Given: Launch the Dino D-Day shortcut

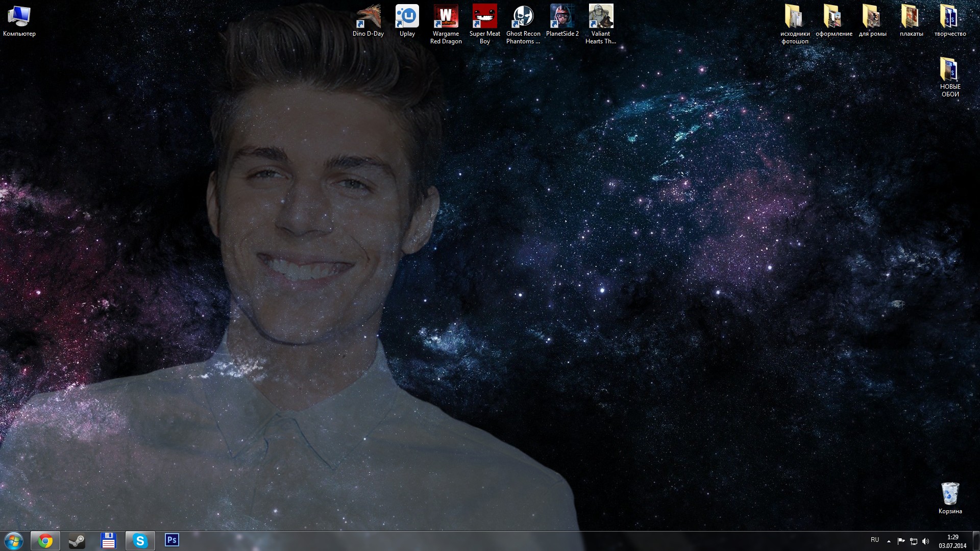Looking at the screenshot, I should click(x=368, y=17).
